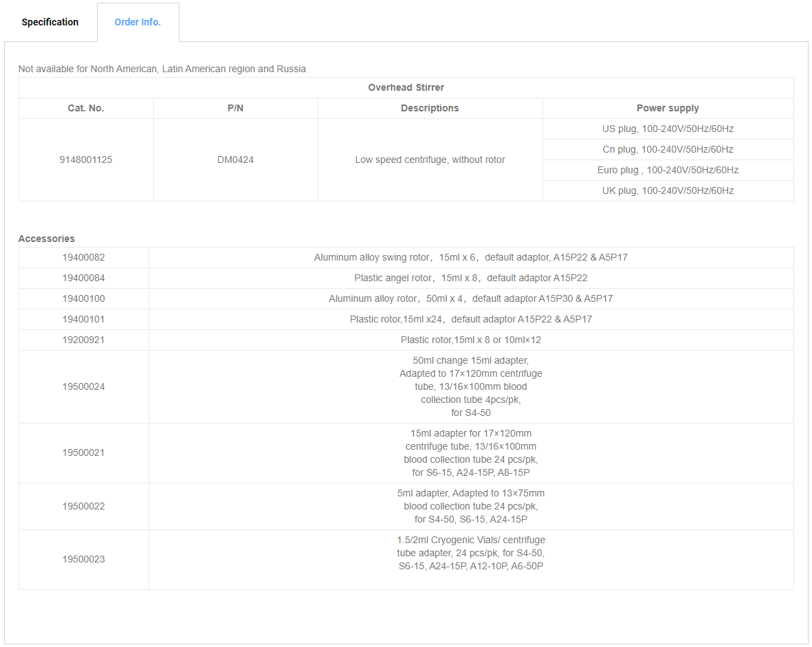Click accessory number 19400100
The height and width of the screenshot is (647, 812).
point(83,299)
